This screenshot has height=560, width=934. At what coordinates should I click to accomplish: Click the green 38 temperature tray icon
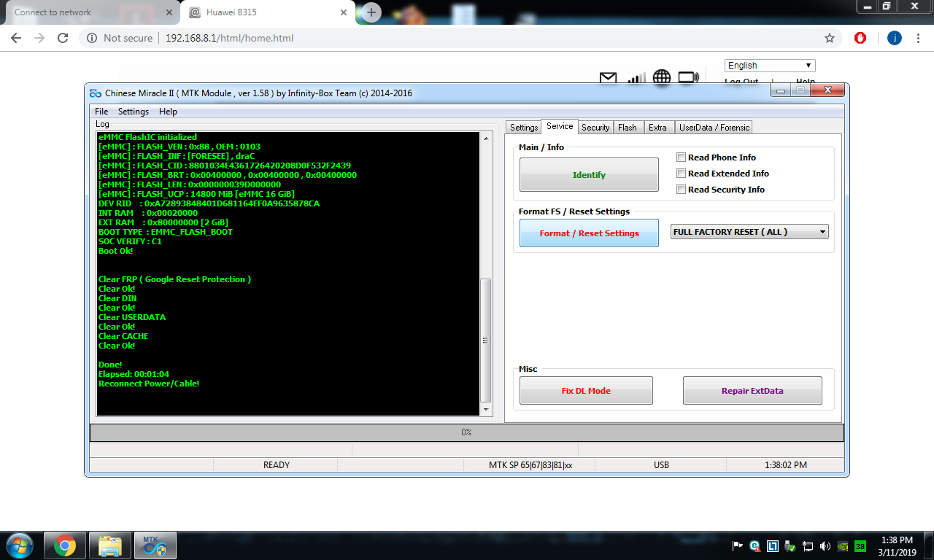[x=860, y=545]
